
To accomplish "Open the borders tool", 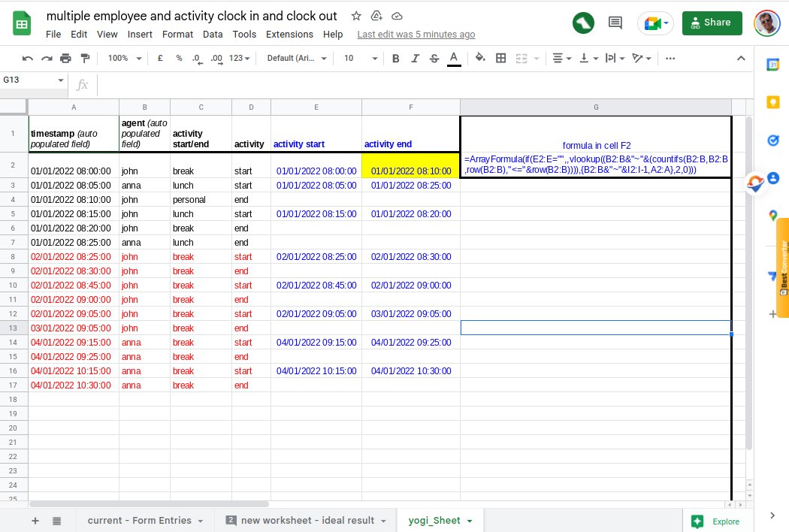I will click(x=500, y=58).
